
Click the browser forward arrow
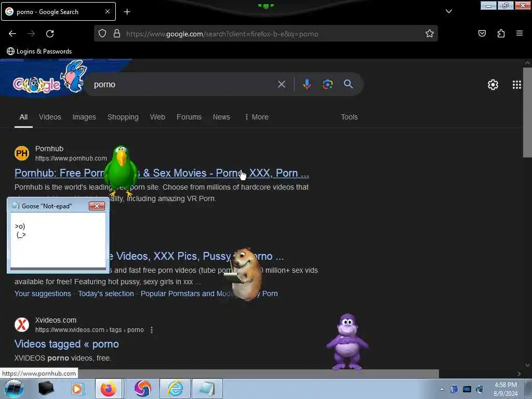(x=31, y=34)
